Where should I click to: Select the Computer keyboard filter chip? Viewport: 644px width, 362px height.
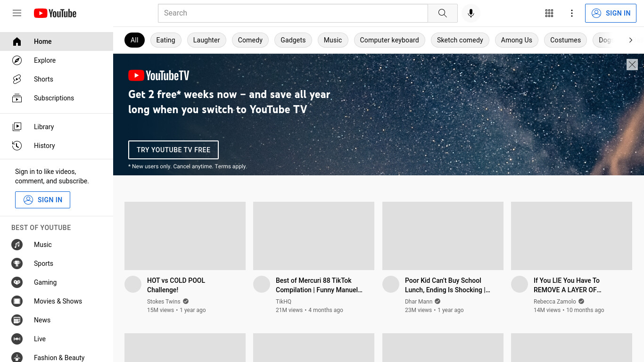(389, 40)
